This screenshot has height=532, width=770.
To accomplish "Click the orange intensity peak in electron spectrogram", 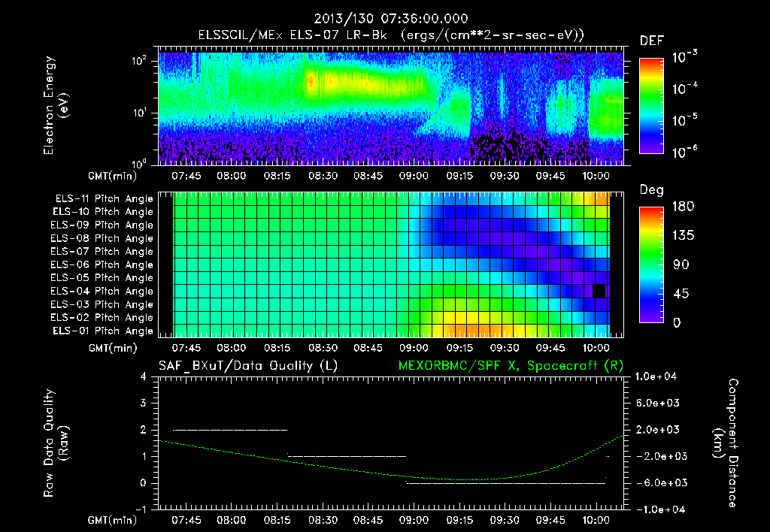I will pos(311,80).
